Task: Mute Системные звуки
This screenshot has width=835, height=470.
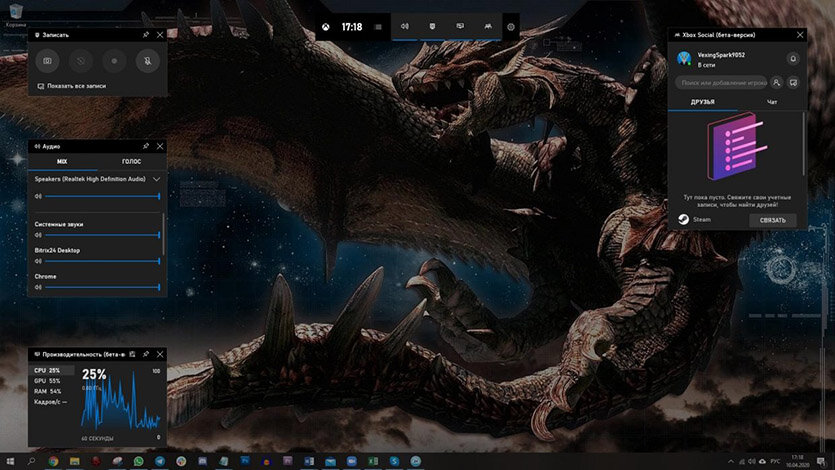Action: (38, 235)
